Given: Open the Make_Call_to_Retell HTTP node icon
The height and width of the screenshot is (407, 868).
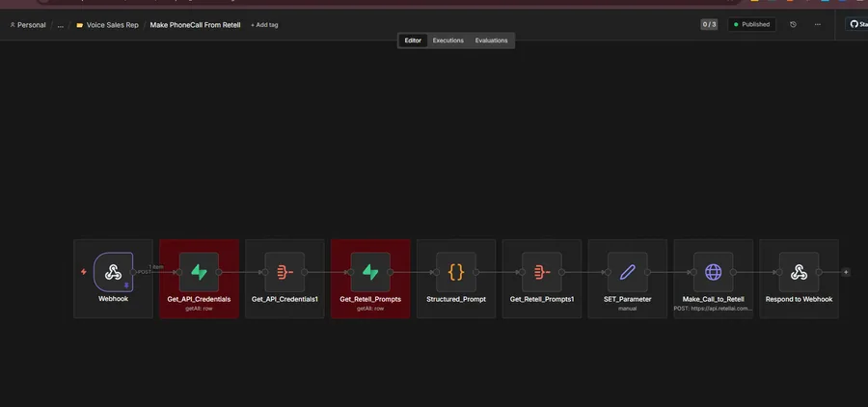Looking at the screenshot, I should point(714,272).
